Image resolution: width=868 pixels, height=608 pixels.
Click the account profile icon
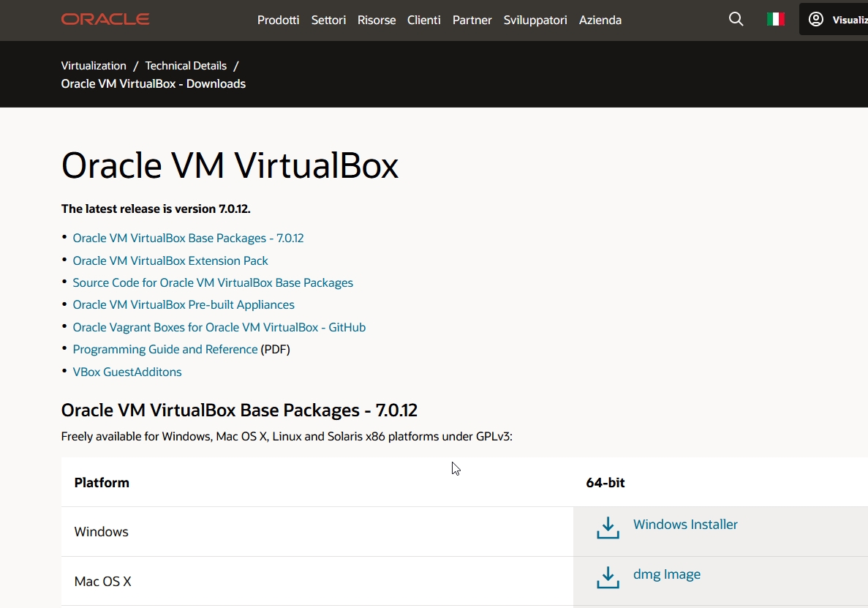point(816,20)
